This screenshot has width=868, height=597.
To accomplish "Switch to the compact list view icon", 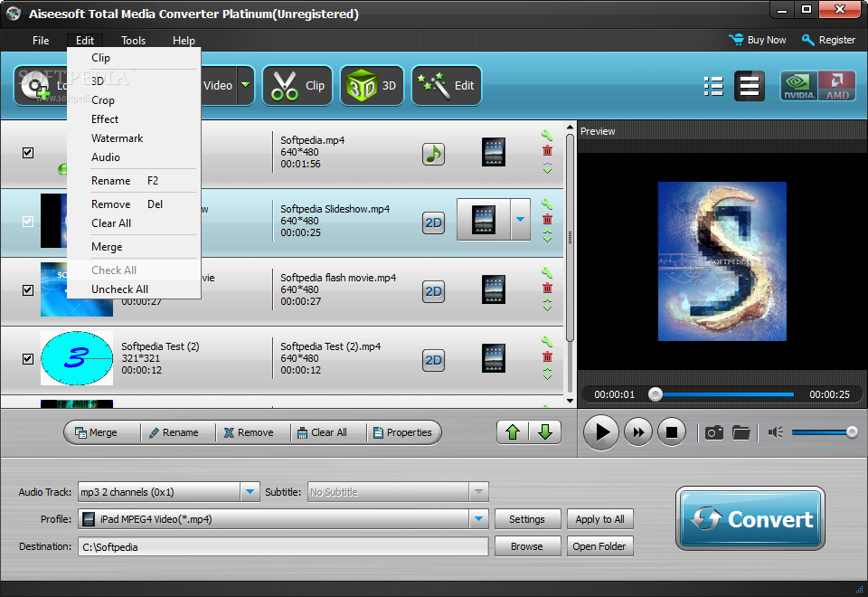I will (713, 87).
